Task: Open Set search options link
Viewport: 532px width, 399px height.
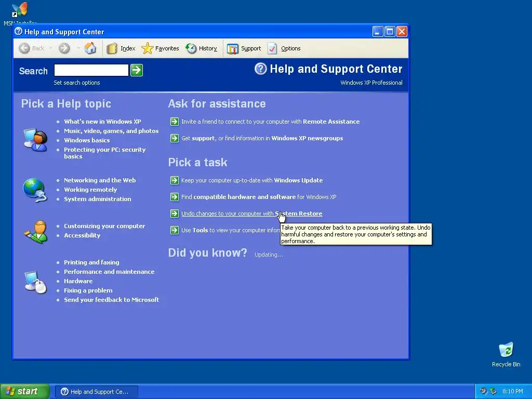Action: [x=77, y=83]
